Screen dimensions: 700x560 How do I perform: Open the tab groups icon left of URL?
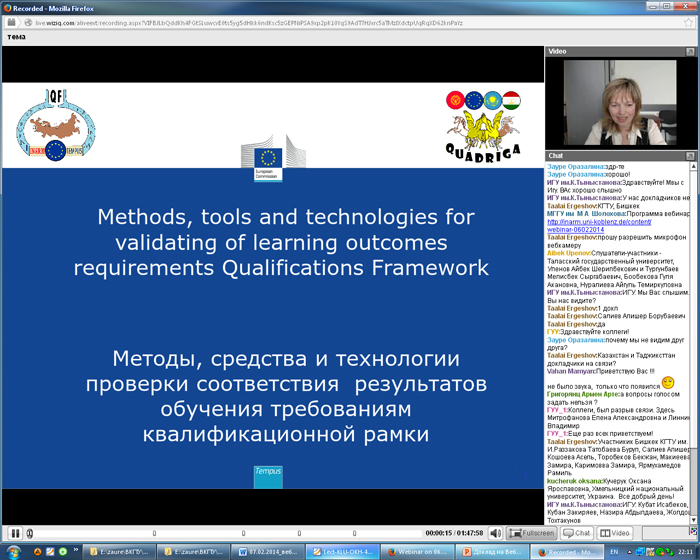point(12,22)
